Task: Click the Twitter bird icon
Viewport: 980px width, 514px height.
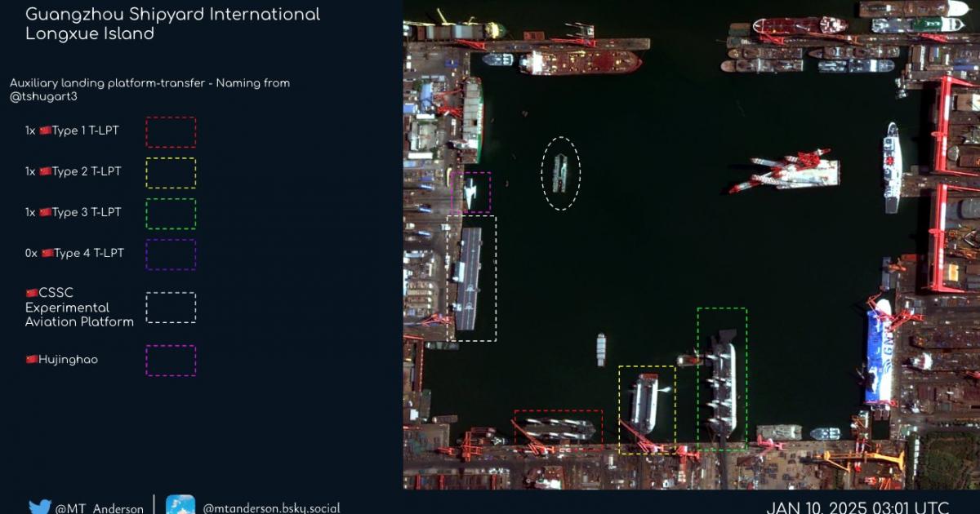Action: 40,507
